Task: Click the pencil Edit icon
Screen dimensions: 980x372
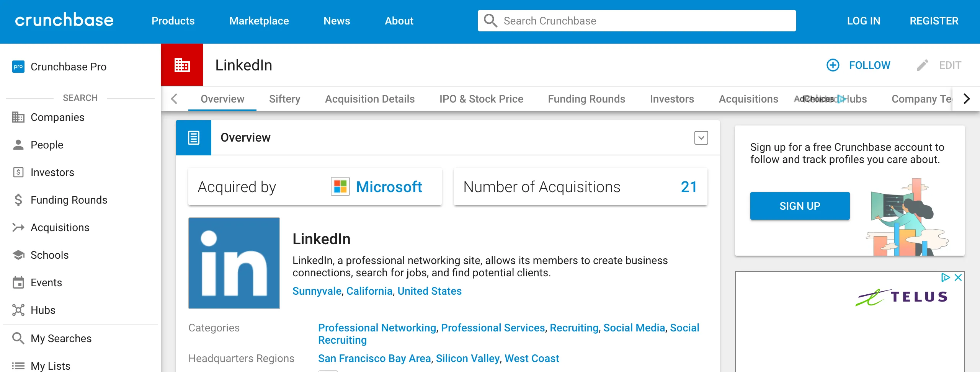Action: coord(922,65)
